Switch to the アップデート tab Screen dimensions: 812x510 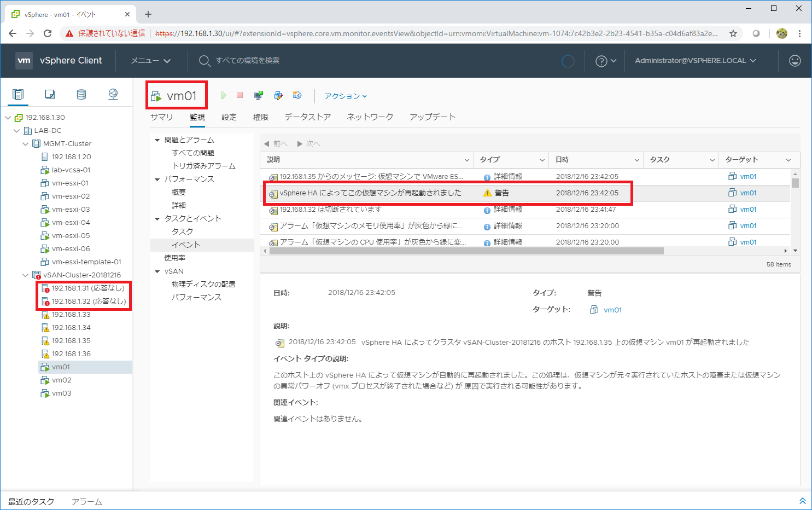(433, 117)
